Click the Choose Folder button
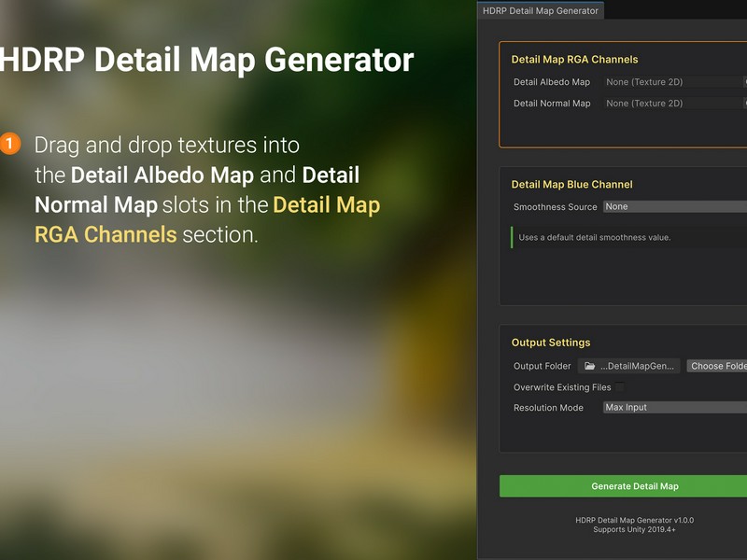The image size is (747, 560). (716, 366)
